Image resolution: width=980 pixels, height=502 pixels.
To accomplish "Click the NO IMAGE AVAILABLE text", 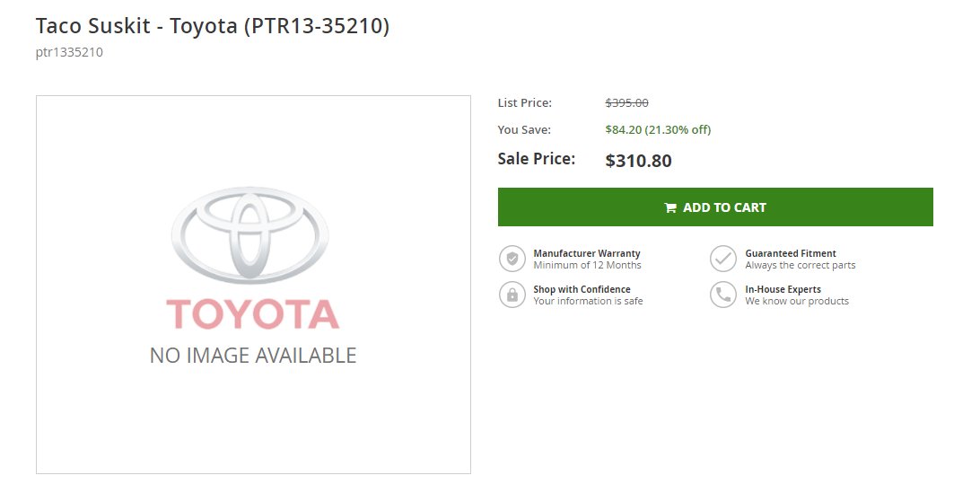I will click(253, 356).
